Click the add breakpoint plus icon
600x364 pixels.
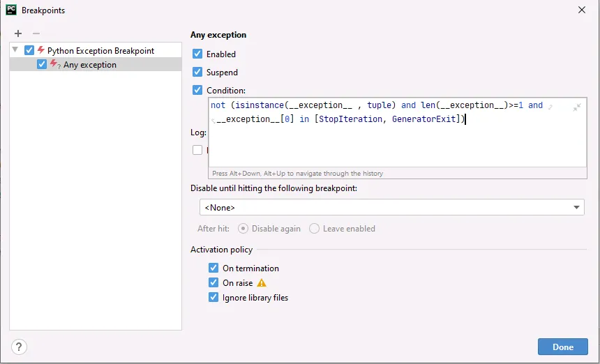[x=18, y=33]
